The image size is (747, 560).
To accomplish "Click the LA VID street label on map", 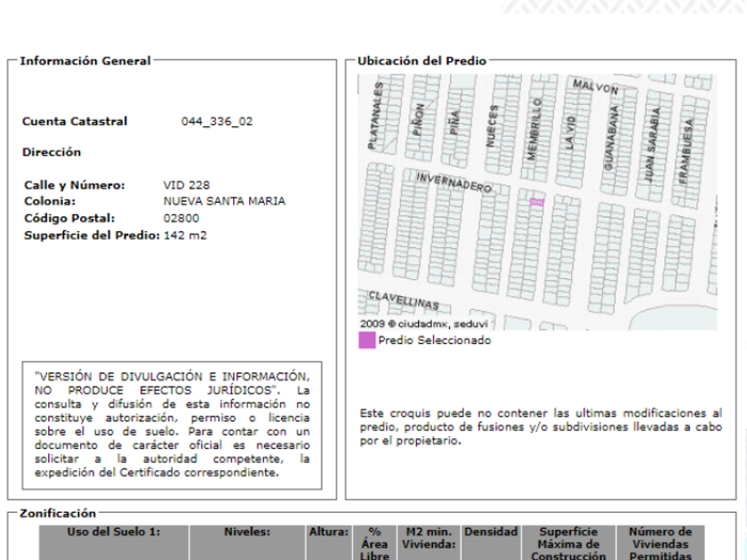I will pyautogui.click(x=570, y=133).
